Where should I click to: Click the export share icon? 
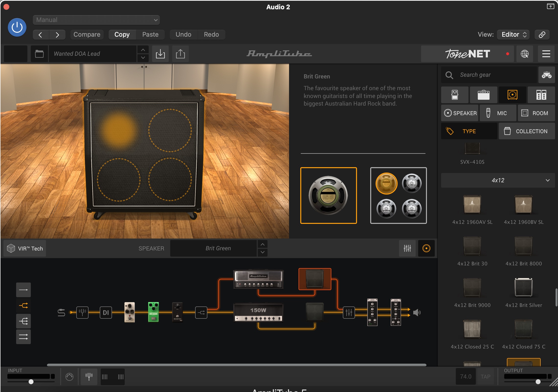[x=180, y=54]
